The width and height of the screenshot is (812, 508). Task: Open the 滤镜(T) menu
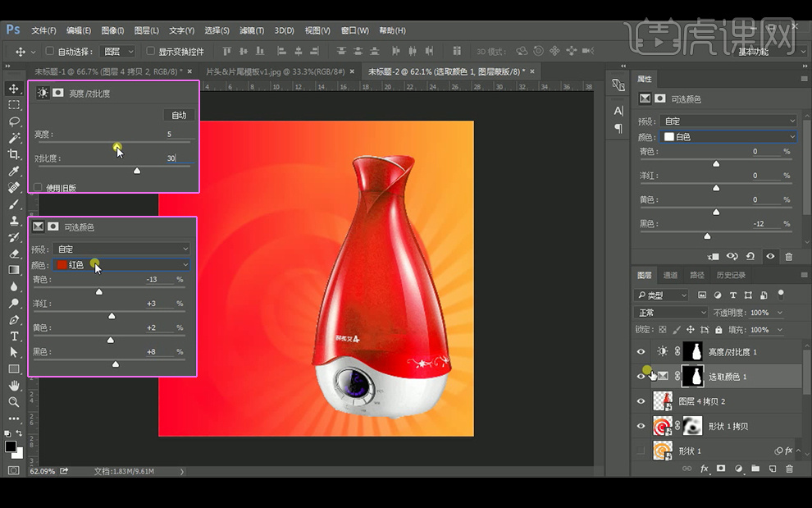point(252,30)
